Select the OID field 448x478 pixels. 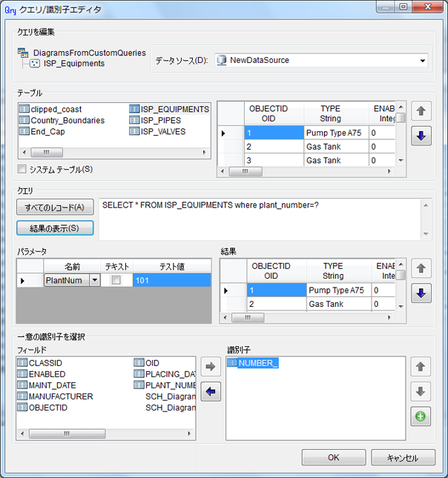[152, 363]
